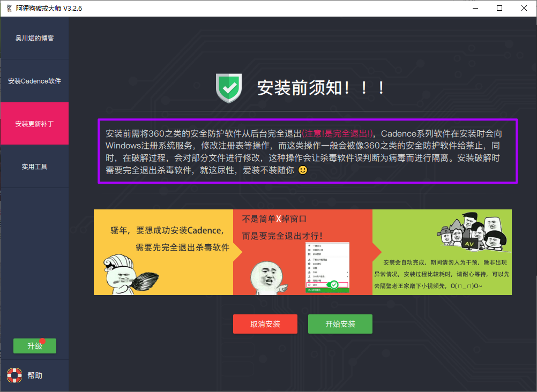Click the window title 阿狸狗破戒大师 V3.2.6
537x392 pixels.
click(49, 8)
